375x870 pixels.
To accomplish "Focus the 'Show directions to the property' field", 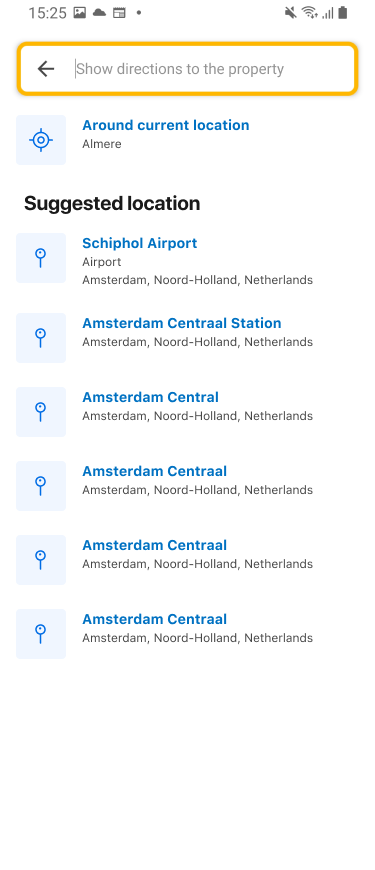I will click(x=213, y=69).
